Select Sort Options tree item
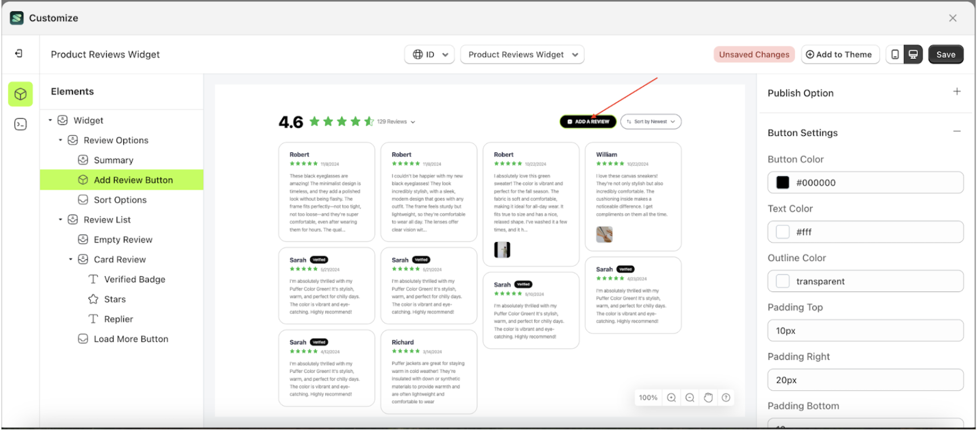The image size is (980, 433). 120,200
